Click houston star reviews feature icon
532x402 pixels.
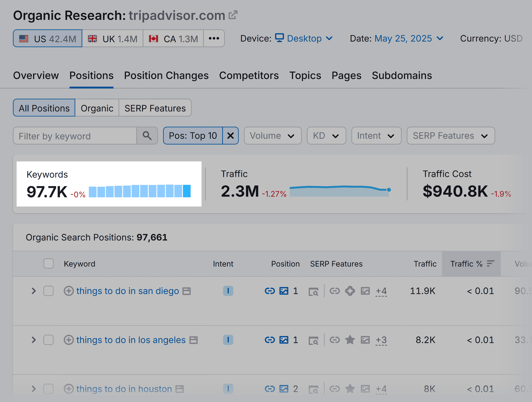click(x=350, y=389)
